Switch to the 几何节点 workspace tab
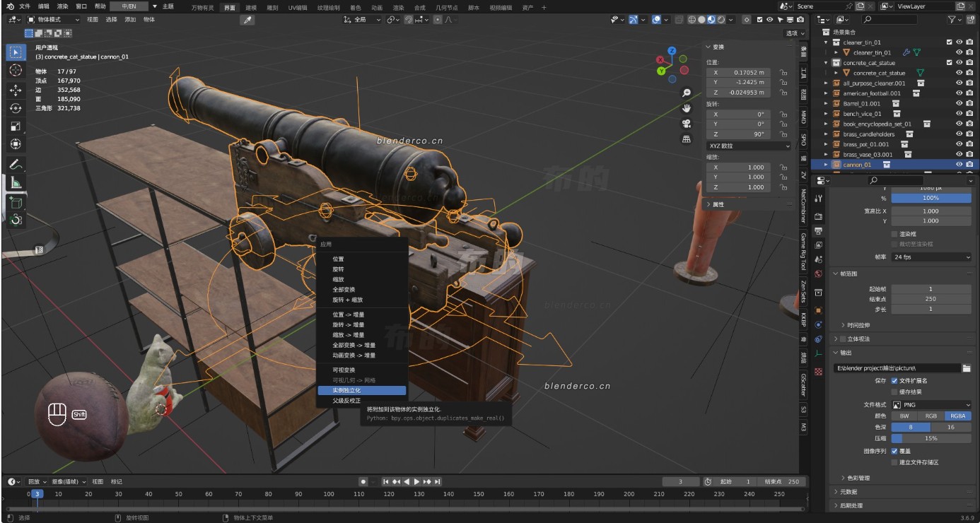 click(446, 7)
